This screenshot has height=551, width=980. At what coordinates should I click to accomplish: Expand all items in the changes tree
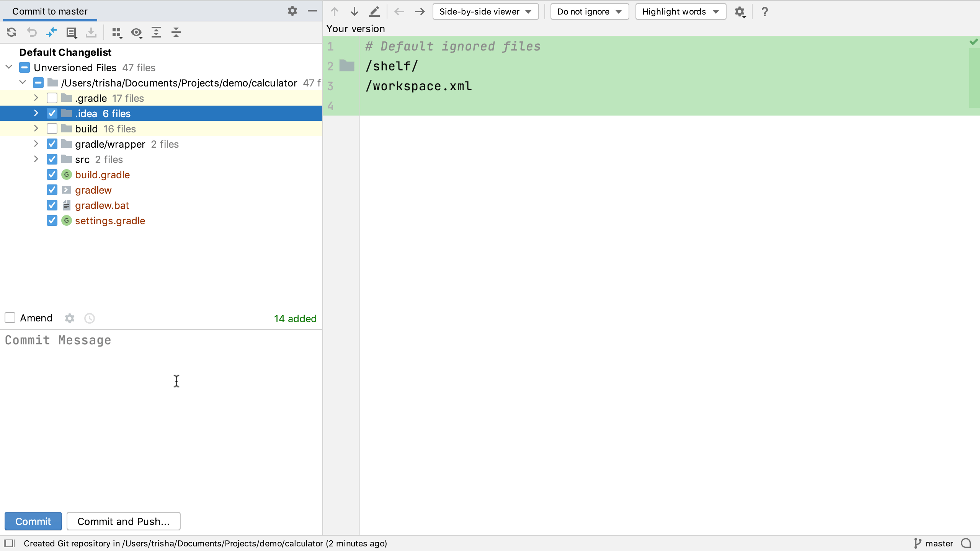[x=157, y=33]
